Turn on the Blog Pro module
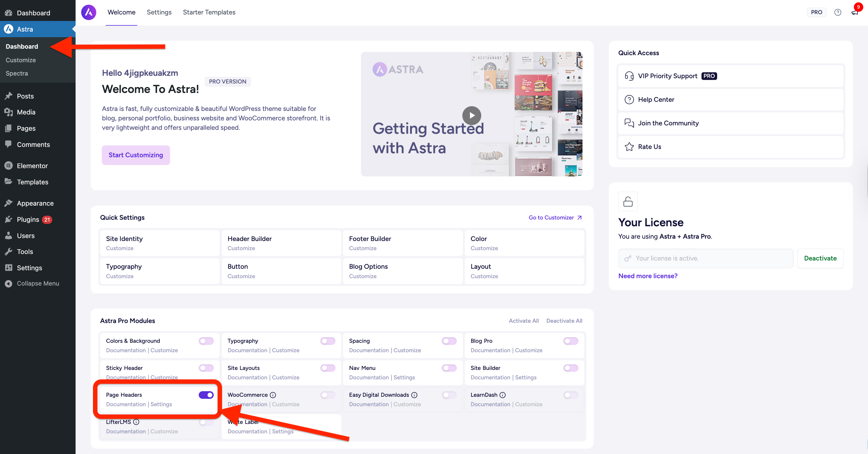The height and width of the screenshot is (454, 868). coord(570,341)
